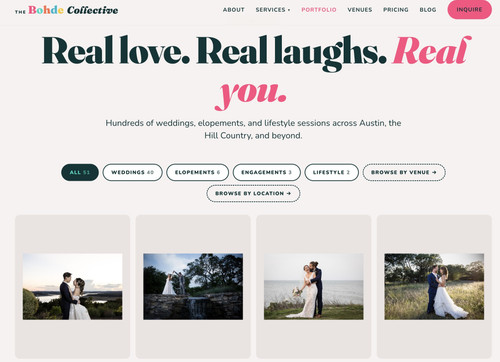Open grassy field embracing couple photo
The height and width of the screenshot is (362, 500).
434,287
